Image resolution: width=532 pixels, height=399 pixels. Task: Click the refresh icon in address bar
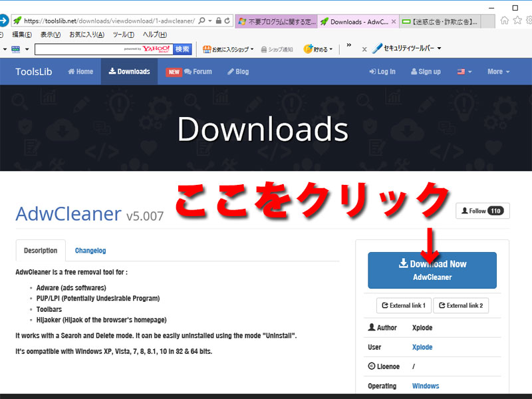(x=227, y=21)
